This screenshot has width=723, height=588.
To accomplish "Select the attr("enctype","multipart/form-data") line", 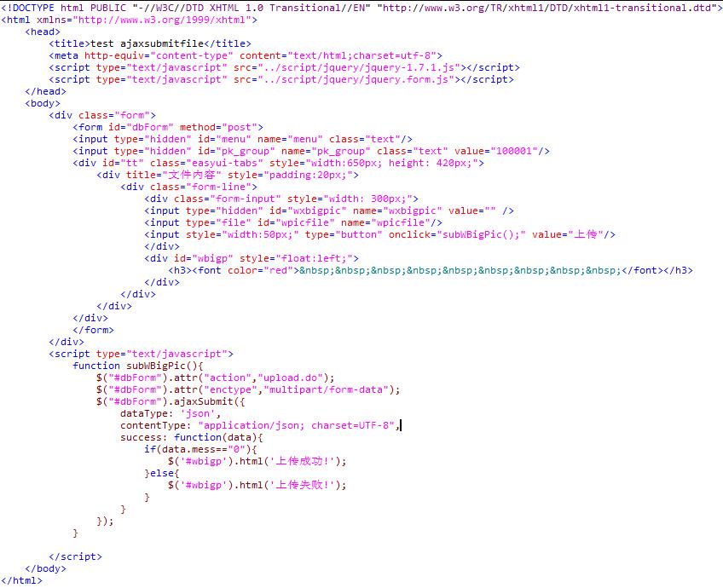I will pyautogui.click(x=249, y=389).
